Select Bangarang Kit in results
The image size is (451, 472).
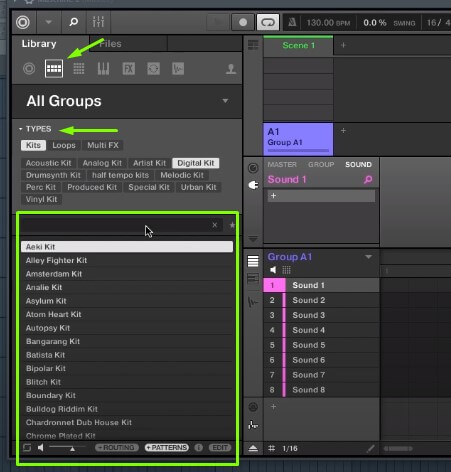click(x=127, y=341)
